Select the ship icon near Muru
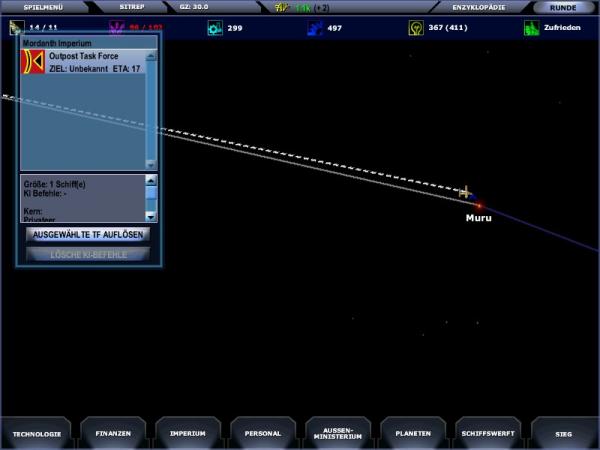The height and width of the screenshot is (450, 600). pyautogui.click(x=466, y=192)
